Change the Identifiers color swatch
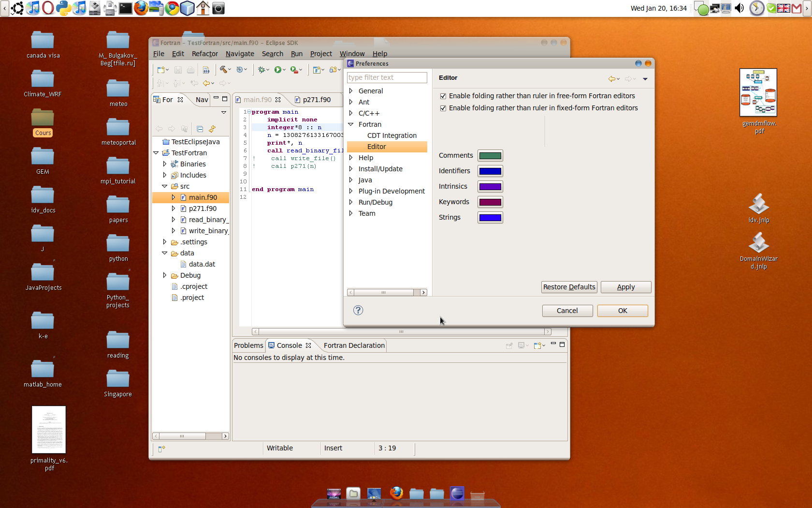 [490, 171]
